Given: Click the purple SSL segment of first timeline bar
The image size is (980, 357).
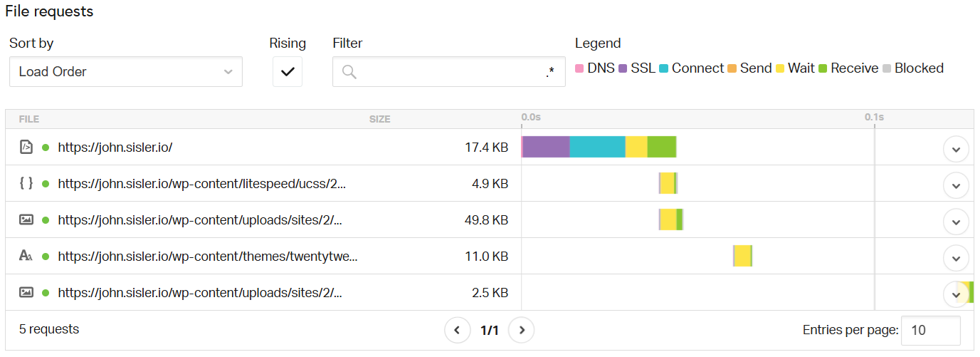Looking at the screenshot, I should coord(547,147).
